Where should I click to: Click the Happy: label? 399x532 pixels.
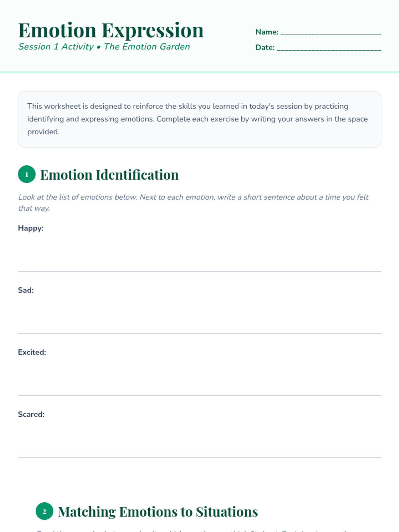(31, 228)
